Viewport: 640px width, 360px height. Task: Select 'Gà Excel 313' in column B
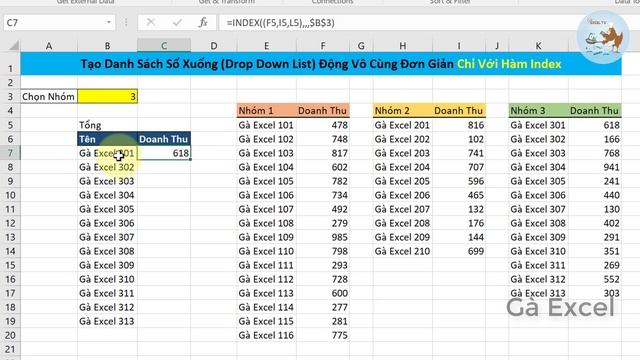(107, 321)
